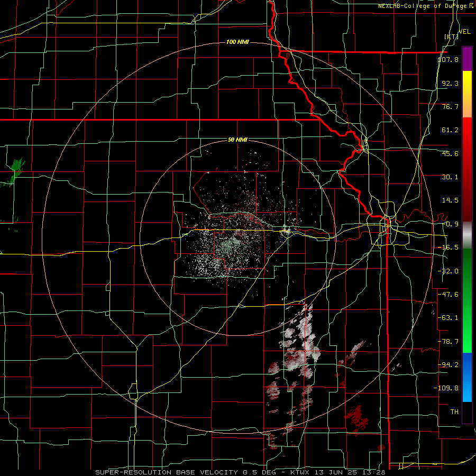The height and width of the screenshot is (476, 476).
Task: Click the 50 NMI range ring label
Action: [237, 140]
